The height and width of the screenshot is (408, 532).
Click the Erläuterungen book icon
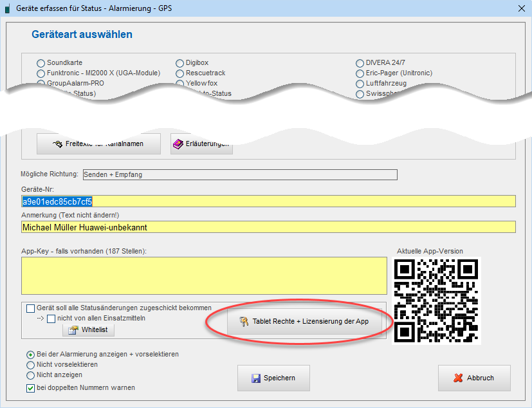(178, 144)
